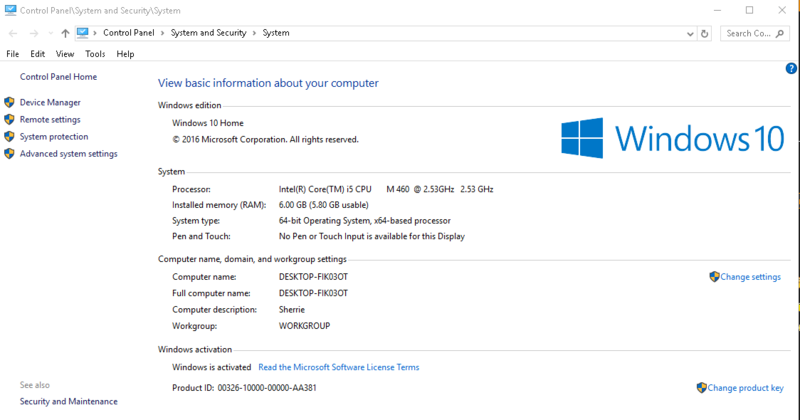Click the Search Control Panel field
Viewport: 800px width, 420px height.
click(748, 34)
